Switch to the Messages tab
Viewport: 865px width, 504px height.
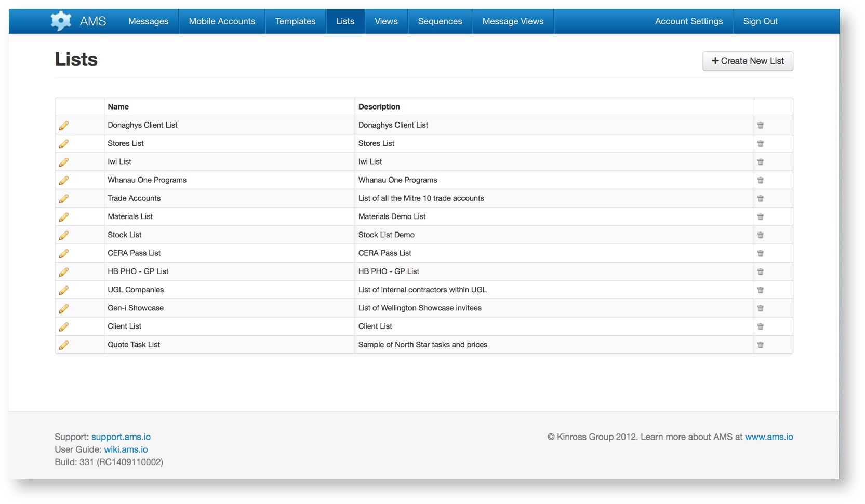click(148, 21)
